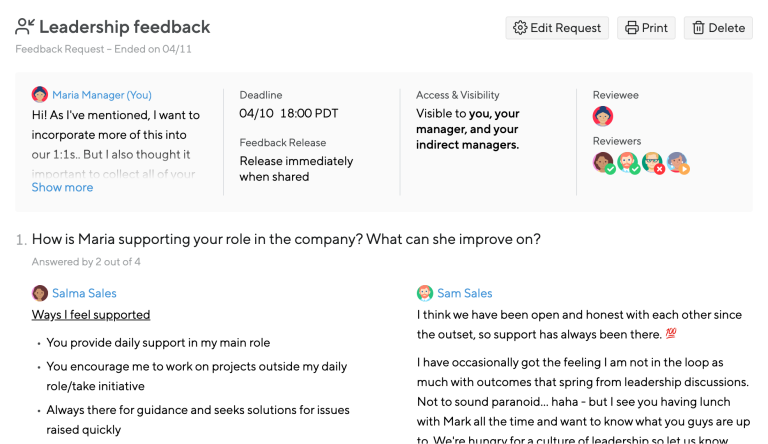
Task: Open Salma Sales profile link
Action: pos(84,293)
